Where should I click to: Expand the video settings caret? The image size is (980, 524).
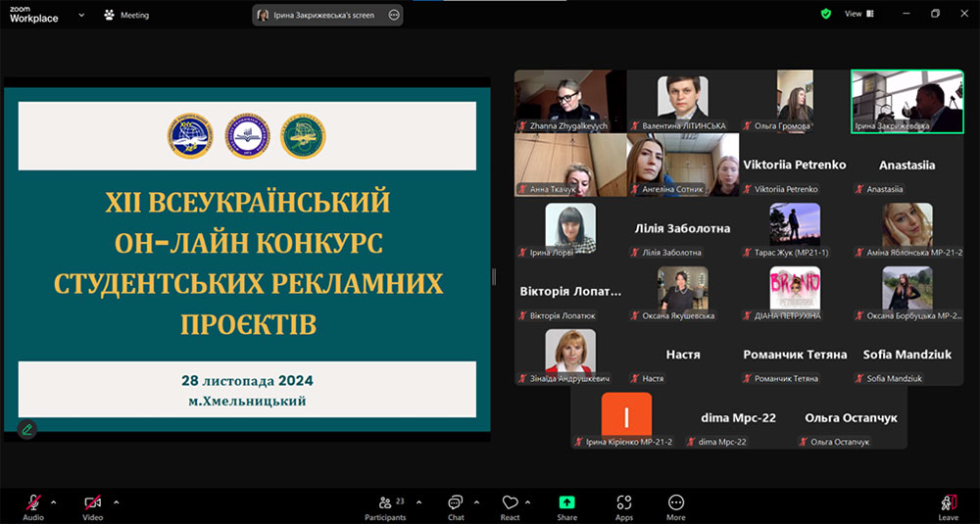pyautogui.click(x=116, y=502)
